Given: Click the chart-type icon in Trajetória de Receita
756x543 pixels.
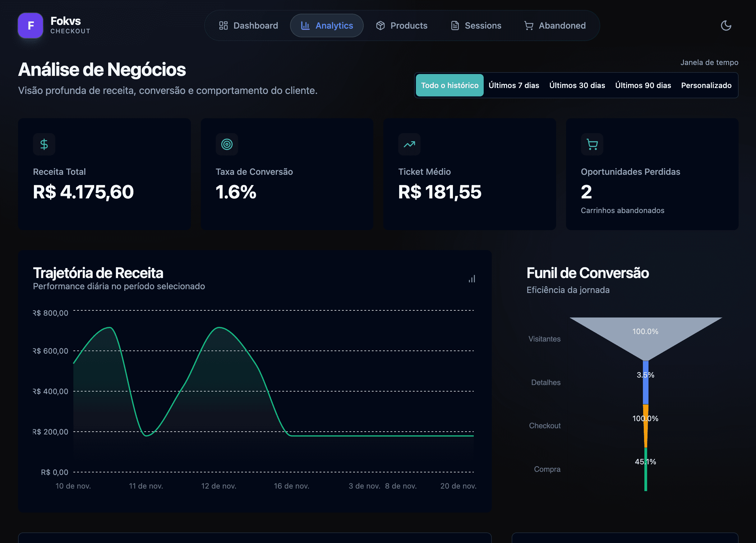Looking at the screenshot, I should tap(472, 279).
